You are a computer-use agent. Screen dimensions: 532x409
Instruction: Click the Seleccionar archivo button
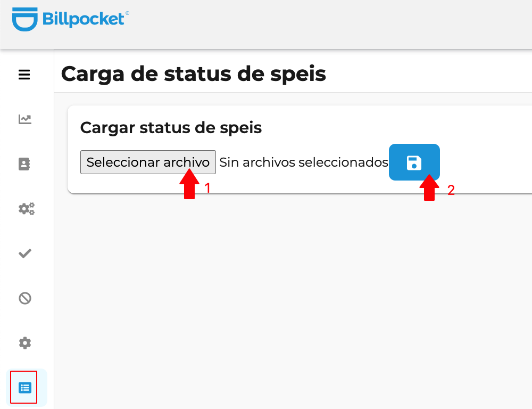[148, 162]
